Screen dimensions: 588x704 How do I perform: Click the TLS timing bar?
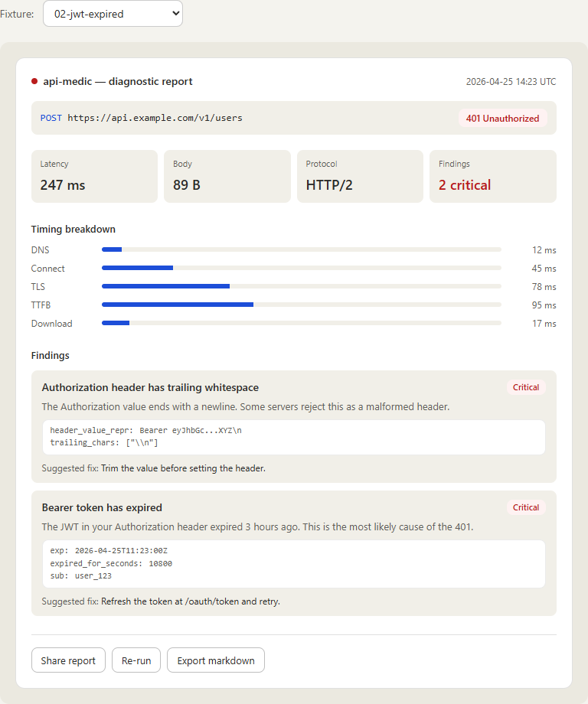pyautogui.click(x=302, y=286)
